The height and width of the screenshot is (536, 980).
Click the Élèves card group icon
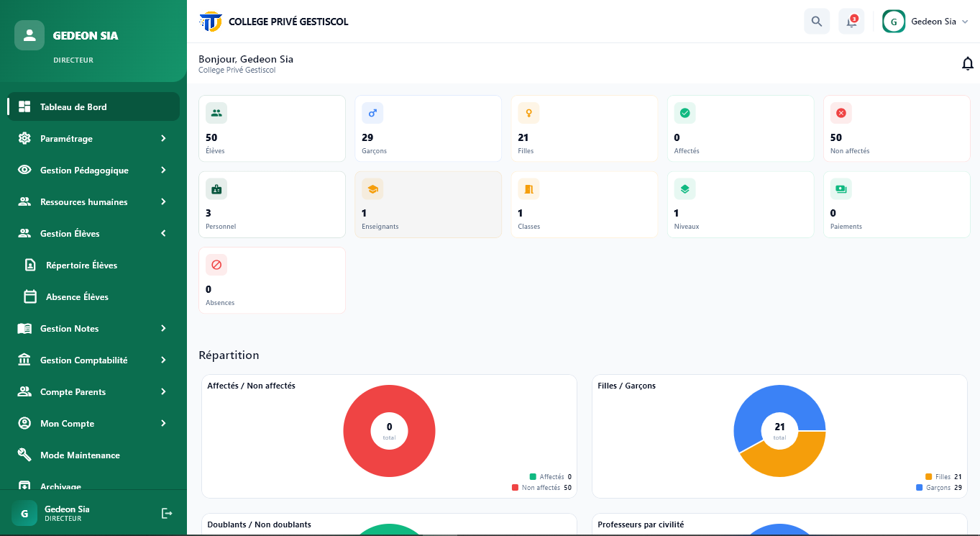pyautogui.click(x=216, y=113)
